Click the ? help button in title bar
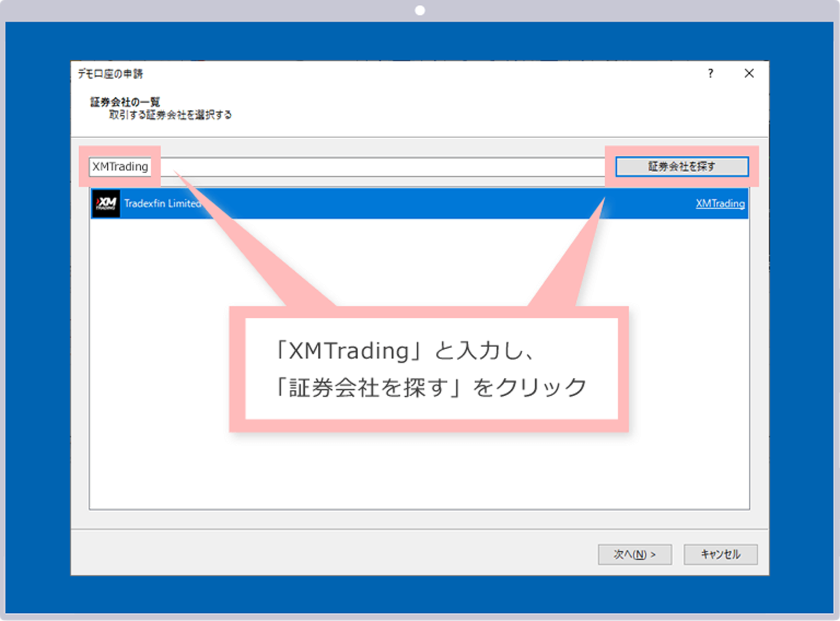This screenshot has width=840, height=621. 710,73
